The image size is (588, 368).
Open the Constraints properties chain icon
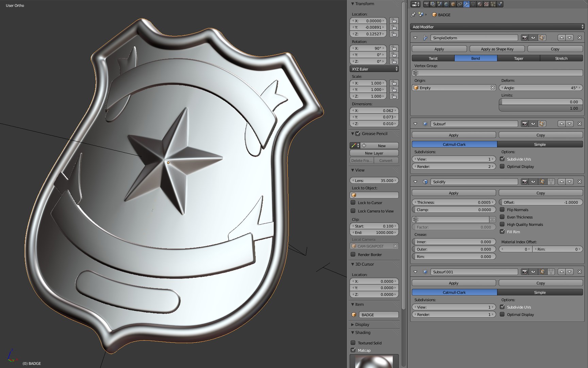[460, 4]
